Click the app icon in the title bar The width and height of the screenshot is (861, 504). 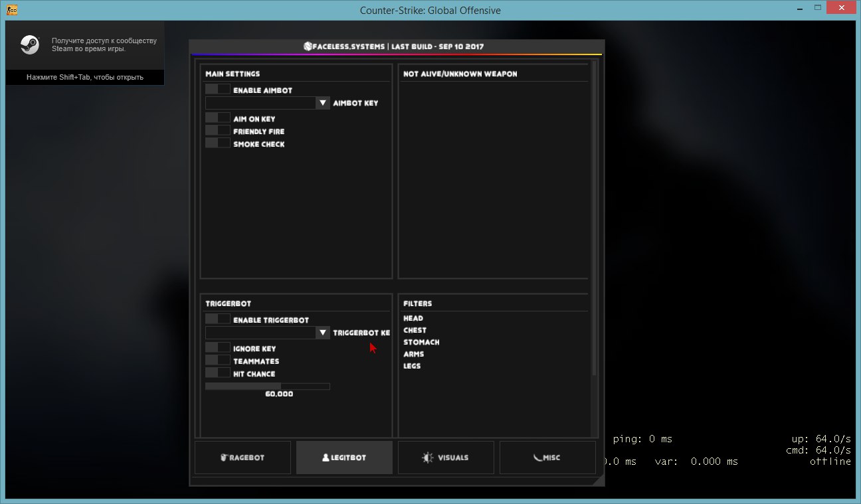(x=12, y=10)
